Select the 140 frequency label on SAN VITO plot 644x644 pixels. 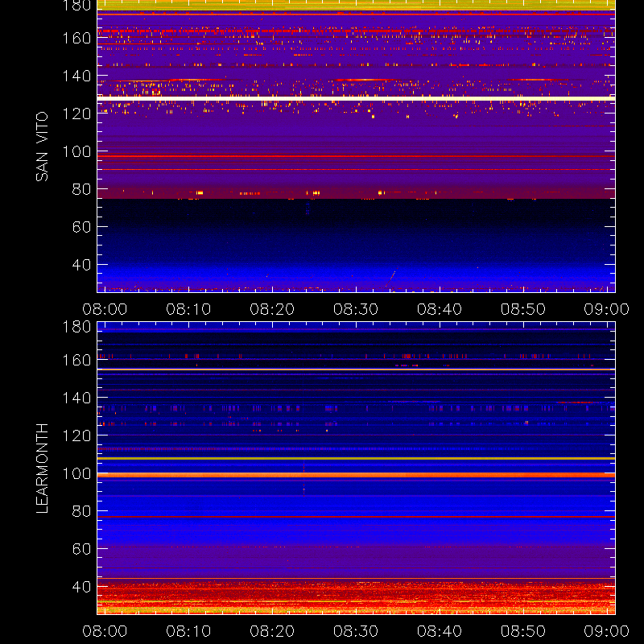(76, 76)
